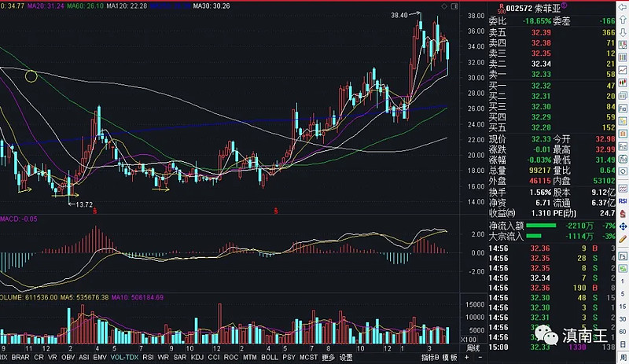
Task: Switch to the PSY indicator tab
Action: [x=289, y=357]
